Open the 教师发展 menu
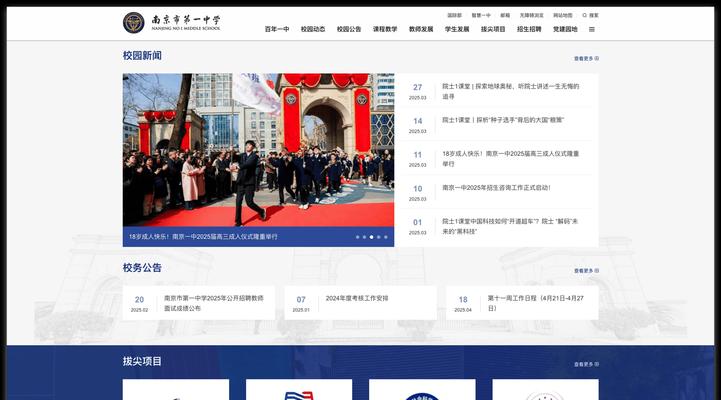 pos(421,29)
